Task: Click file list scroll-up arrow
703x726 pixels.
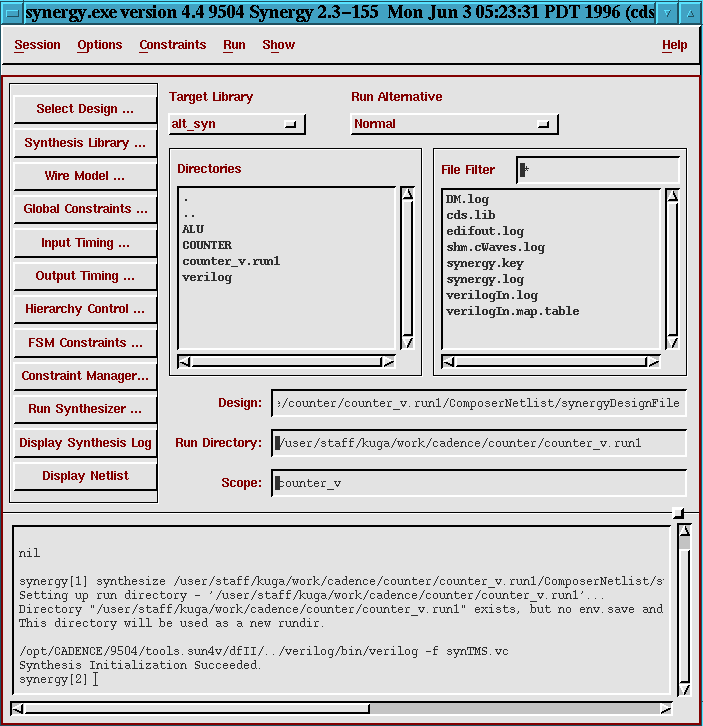Action: point(672,195)
